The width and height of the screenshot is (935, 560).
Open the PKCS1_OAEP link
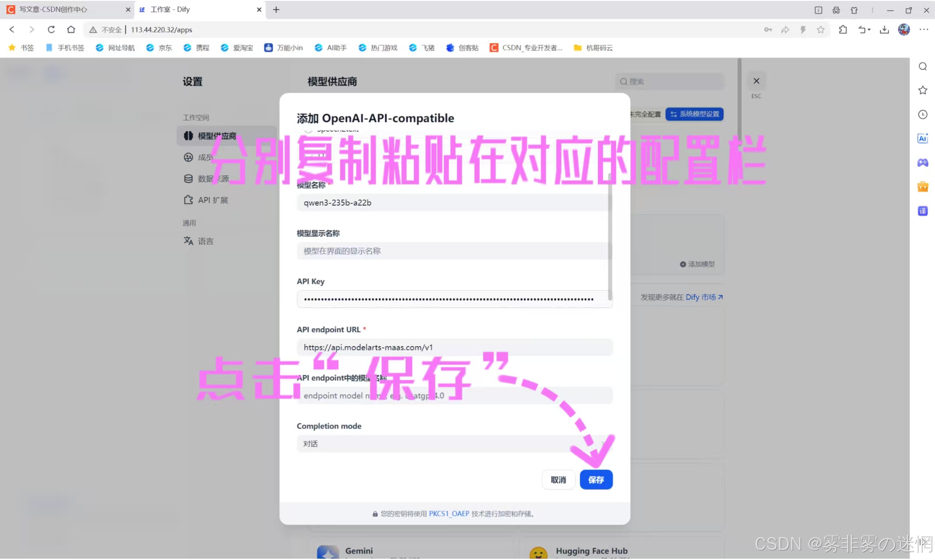point(449,514)
